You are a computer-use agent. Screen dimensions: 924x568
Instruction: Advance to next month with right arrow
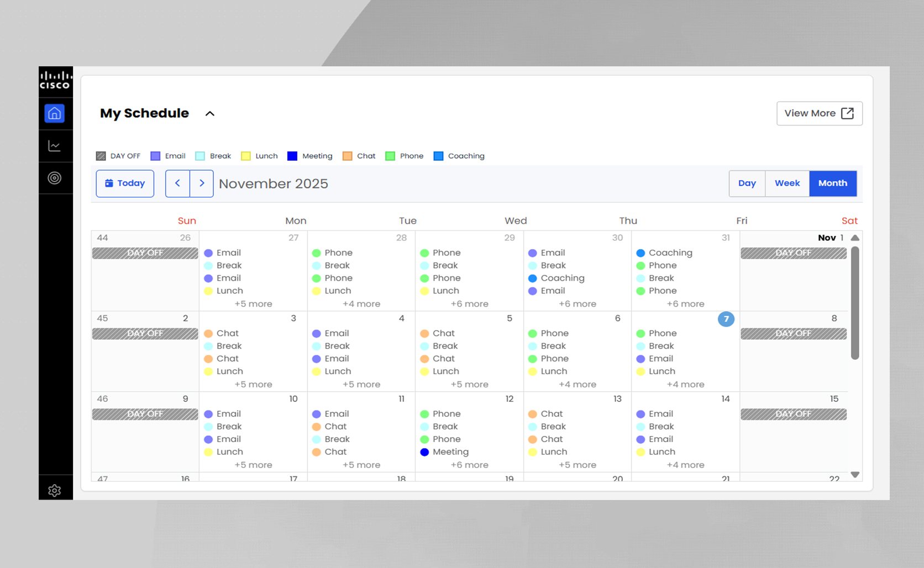coord(202,183)
